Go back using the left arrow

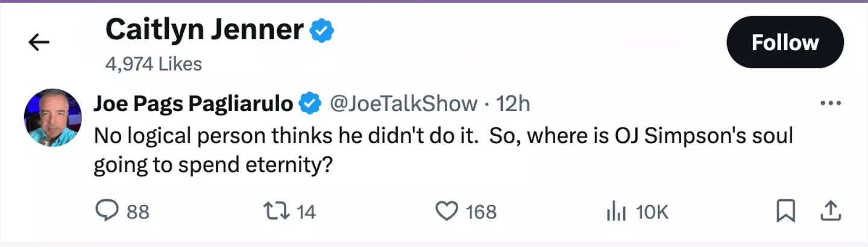(x=39, y=42)
